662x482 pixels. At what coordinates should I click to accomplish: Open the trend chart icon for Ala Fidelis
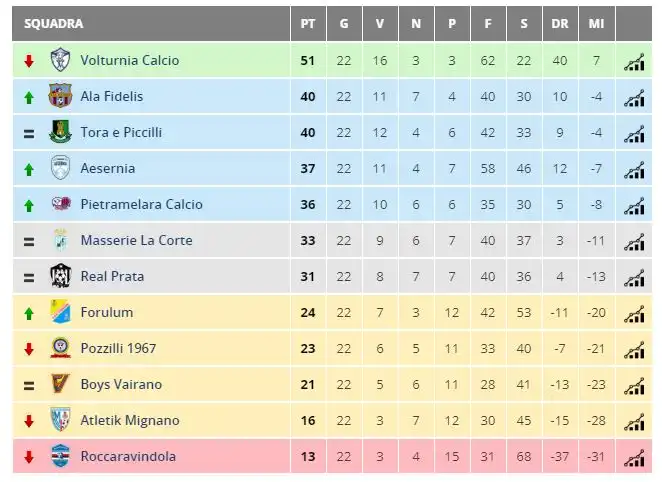coord(634,97)
